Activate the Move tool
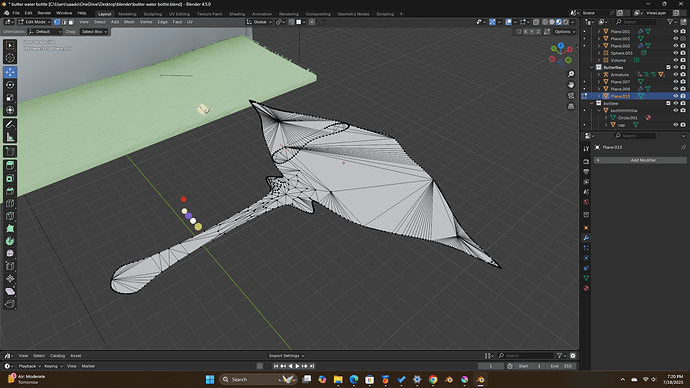This screenshot has width=690, height=388. coord(10,72)
